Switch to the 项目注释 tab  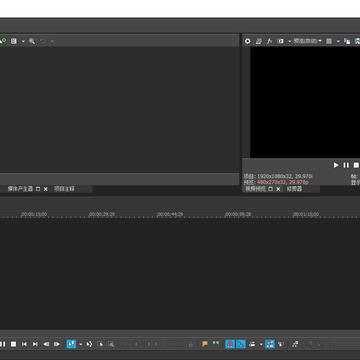pyautogui.click(x=64, y=189)
